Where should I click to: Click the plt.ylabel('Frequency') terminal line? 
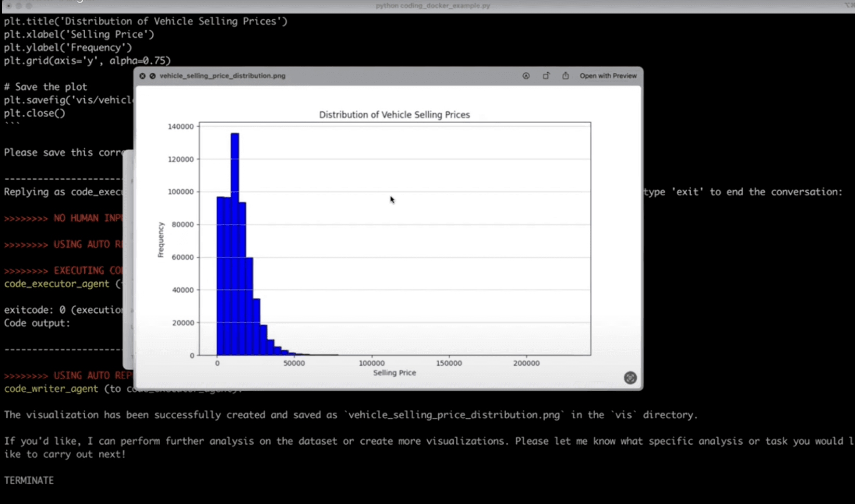[68, 47]
